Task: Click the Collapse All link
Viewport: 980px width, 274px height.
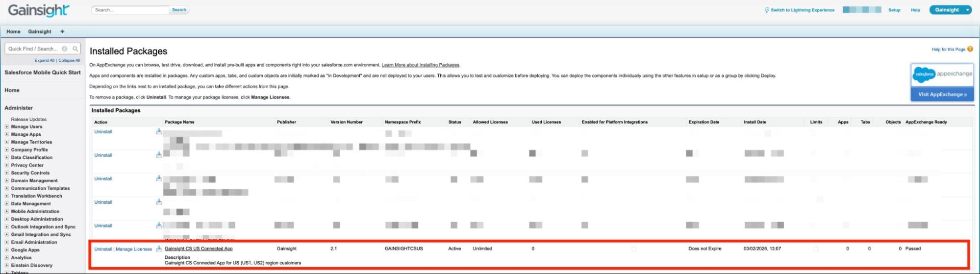Action: (69, 60)
